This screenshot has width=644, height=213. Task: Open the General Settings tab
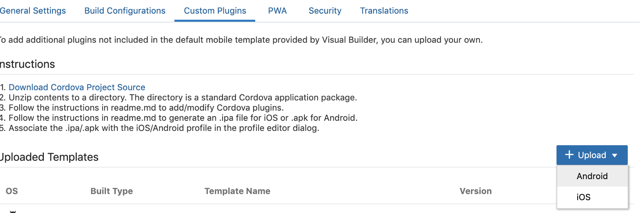tap(33, 11)
